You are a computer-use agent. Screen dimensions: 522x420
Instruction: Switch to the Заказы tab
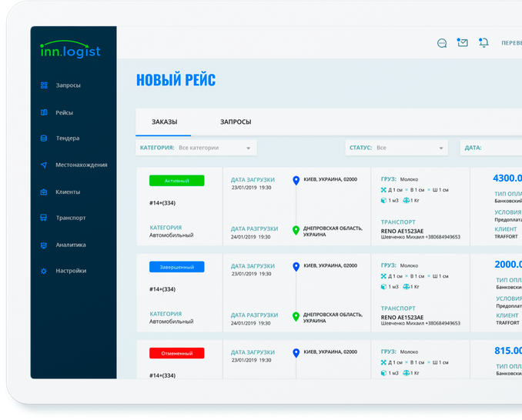(x=164, y=122)
